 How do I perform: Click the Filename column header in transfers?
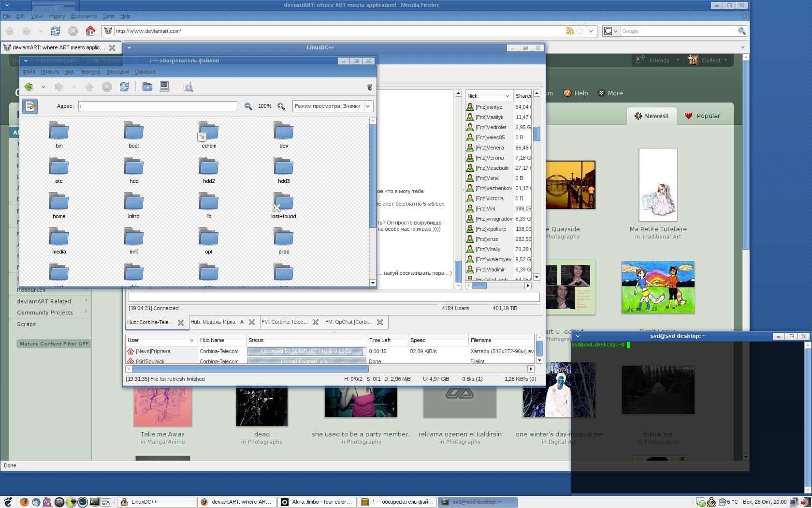pyautogui.click(x=501, y=340)
